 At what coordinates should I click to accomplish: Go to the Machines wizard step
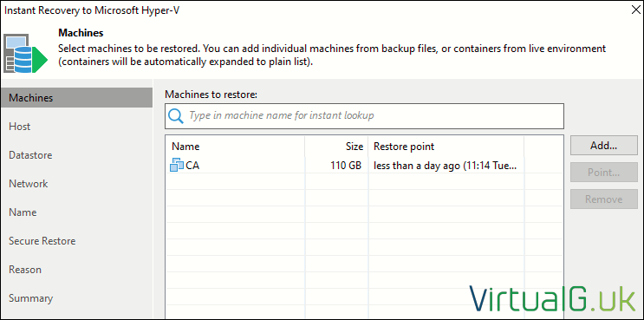coord(76,98)
